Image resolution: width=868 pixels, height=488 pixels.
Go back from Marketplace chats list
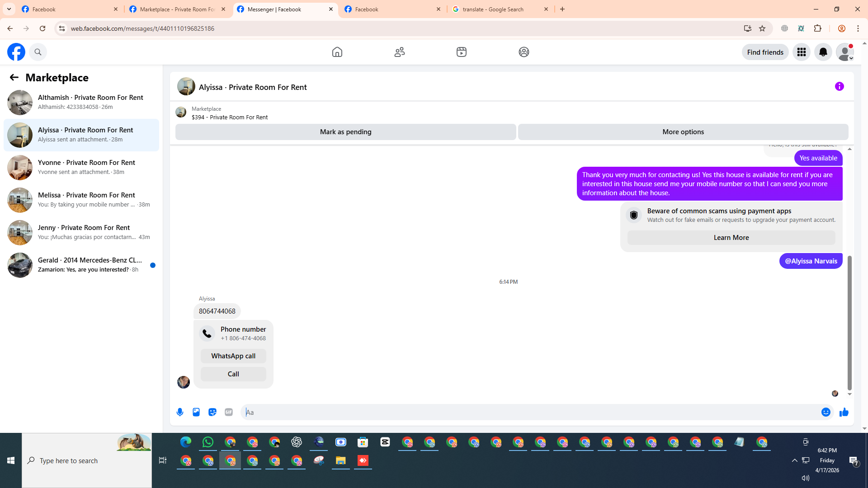tap(14, 77)
